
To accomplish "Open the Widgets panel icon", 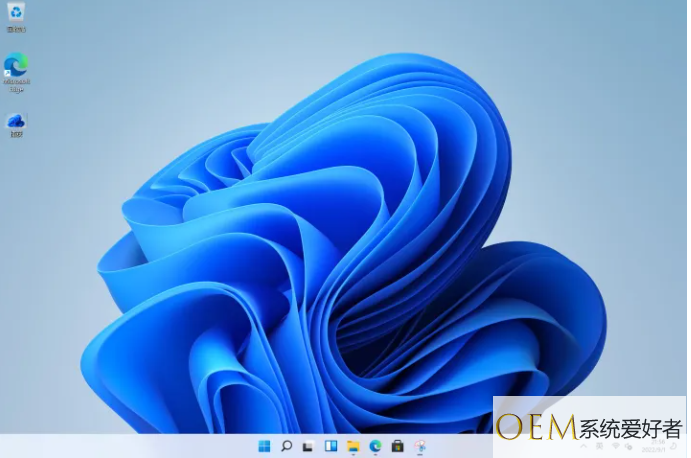I will click(331, 446).
